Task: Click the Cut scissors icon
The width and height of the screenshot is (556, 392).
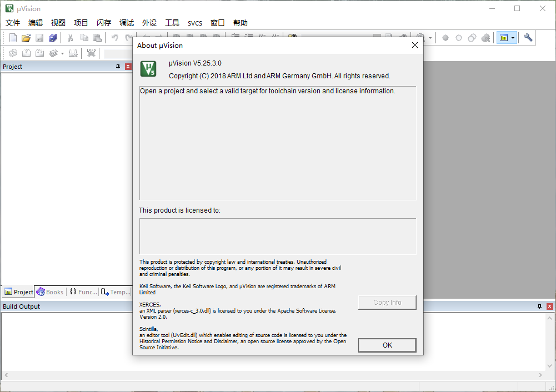Action: click(71, 38)
